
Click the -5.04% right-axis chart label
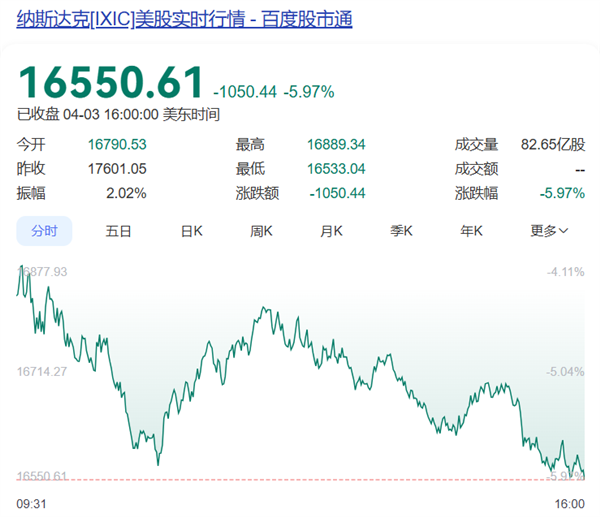click(x=566, y=372)
